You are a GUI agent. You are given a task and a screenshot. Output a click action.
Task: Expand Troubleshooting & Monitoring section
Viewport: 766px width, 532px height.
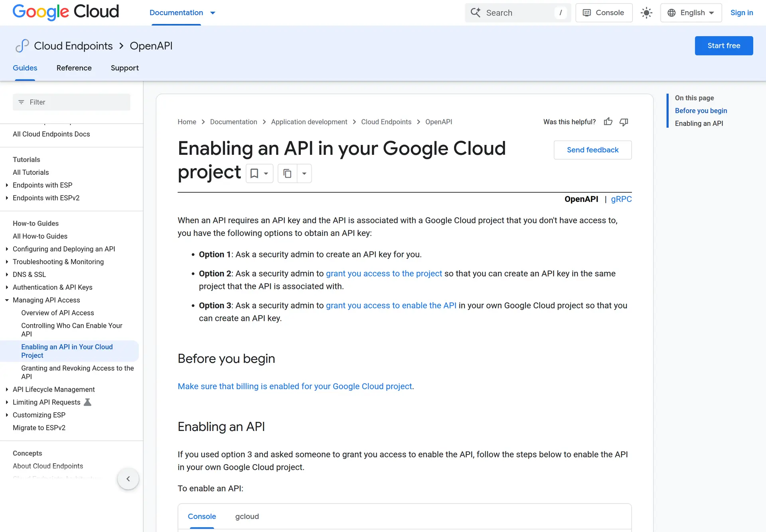[7, 262]
